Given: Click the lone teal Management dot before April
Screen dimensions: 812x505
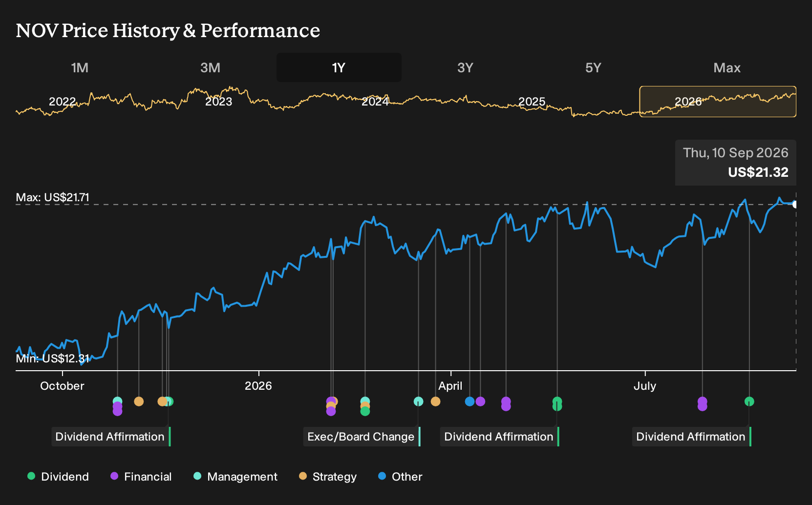Looking at the screenshot, I should coord(418,401).
